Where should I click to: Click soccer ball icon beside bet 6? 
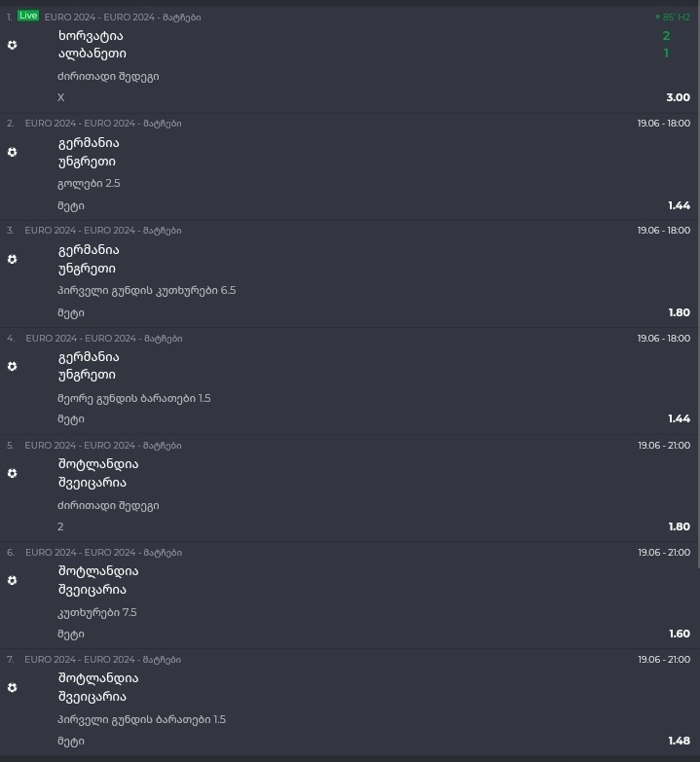pos(12,580)
